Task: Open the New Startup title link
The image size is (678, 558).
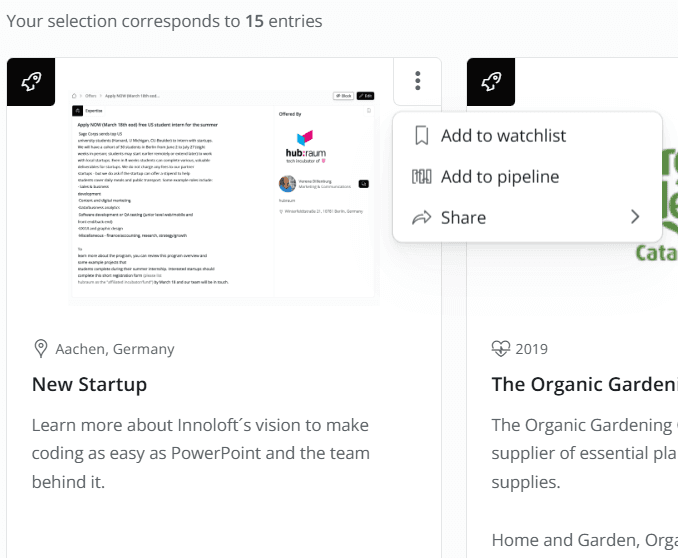Action: point(89,384)
